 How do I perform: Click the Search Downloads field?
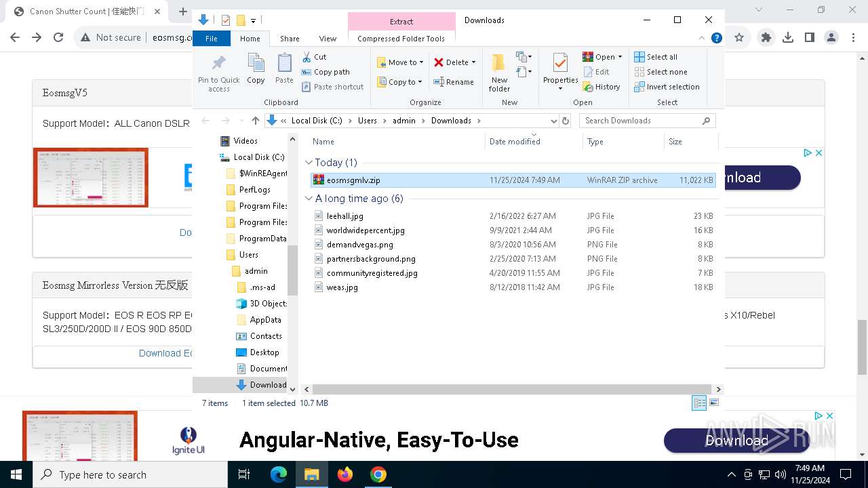click(x=647, y=121)
